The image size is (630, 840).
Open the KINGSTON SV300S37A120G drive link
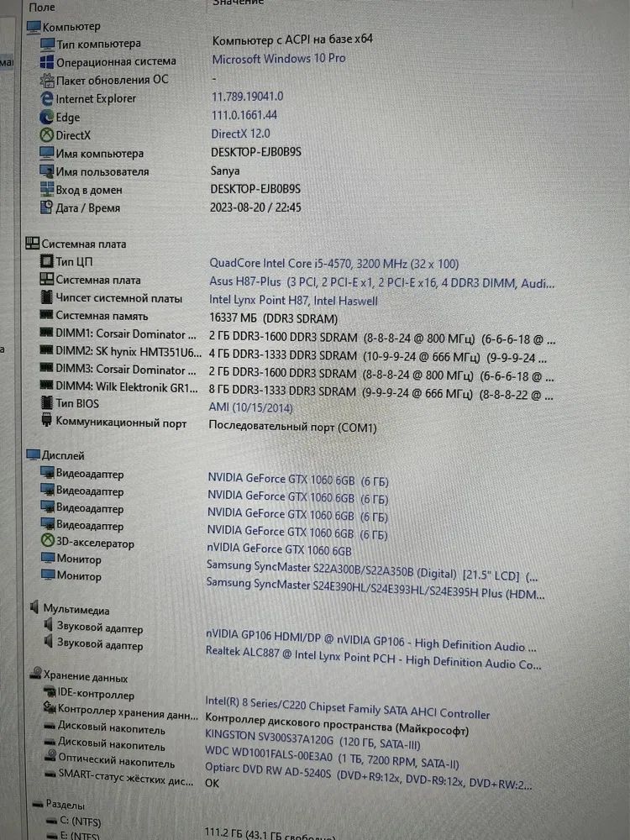click(x=312, y=738)
